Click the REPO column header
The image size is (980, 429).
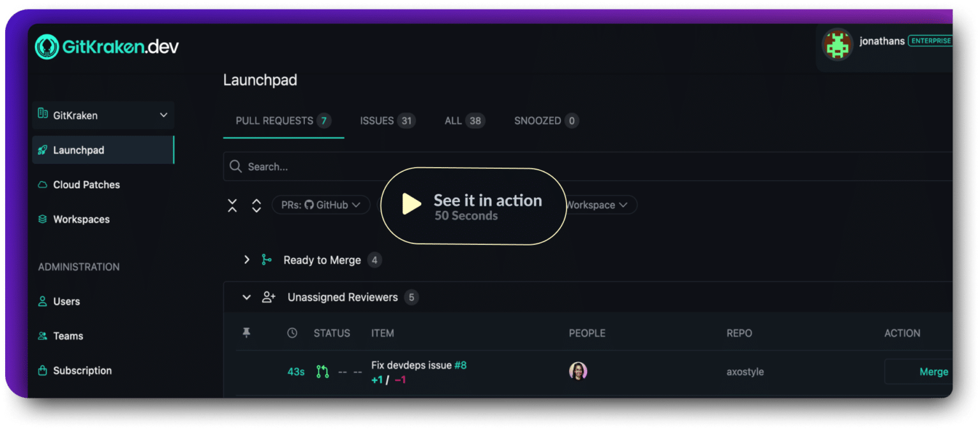point(739,333)
